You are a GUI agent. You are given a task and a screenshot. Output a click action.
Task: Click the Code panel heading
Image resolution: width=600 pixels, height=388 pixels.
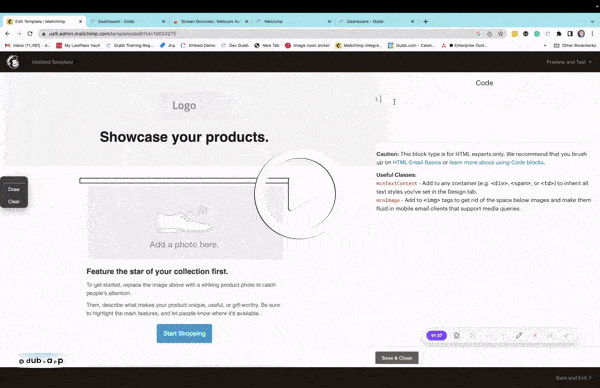coord(484,83)
